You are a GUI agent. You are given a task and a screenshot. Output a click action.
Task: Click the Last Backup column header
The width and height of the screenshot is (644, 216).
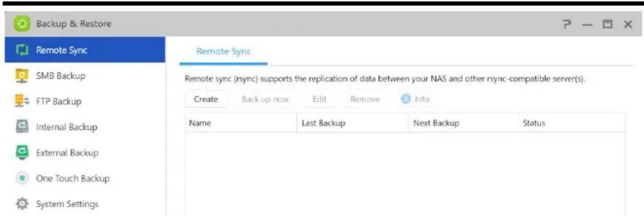[x=323, y=123]
